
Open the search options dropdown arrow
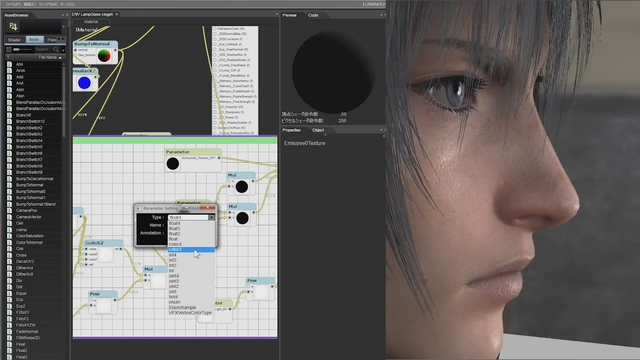[x=63, y=50]
